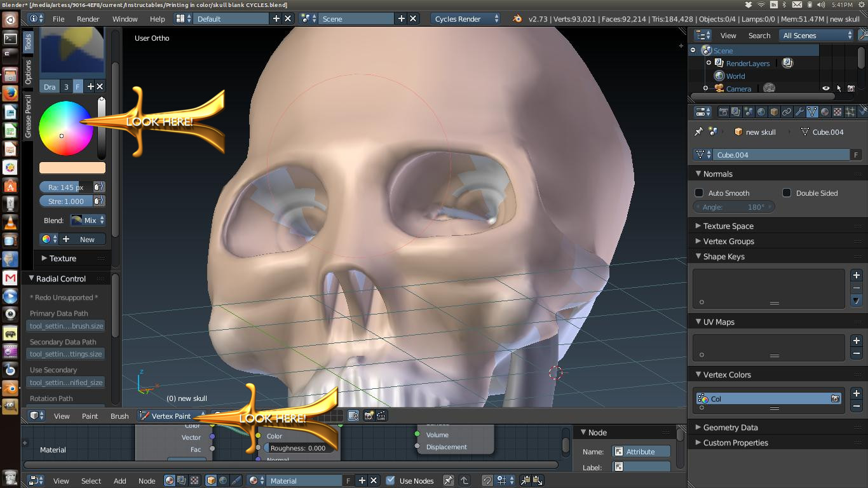Switch to the Options tab
Viewport: 868px width, 488px height.
tap(28, 72)
